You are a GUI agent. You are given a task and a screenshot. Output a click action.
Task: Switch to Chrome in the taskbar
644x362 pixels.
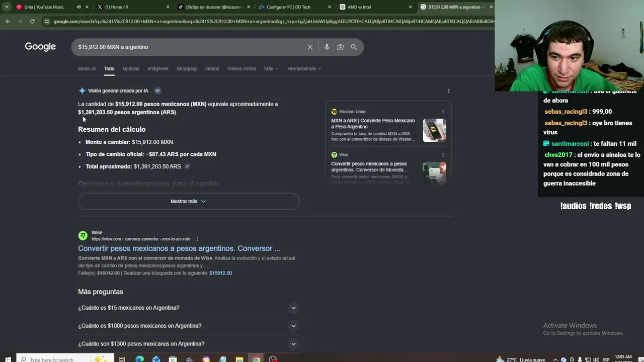point(256,359)
